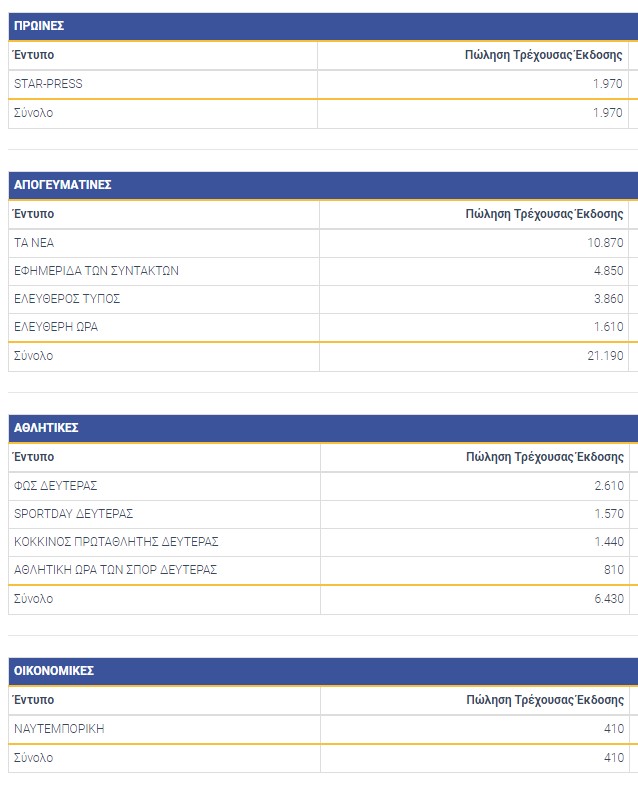The height and width of the screenshot is (799, 638).
Task: Select the 6.430 total value
Action: pos(608,599)
